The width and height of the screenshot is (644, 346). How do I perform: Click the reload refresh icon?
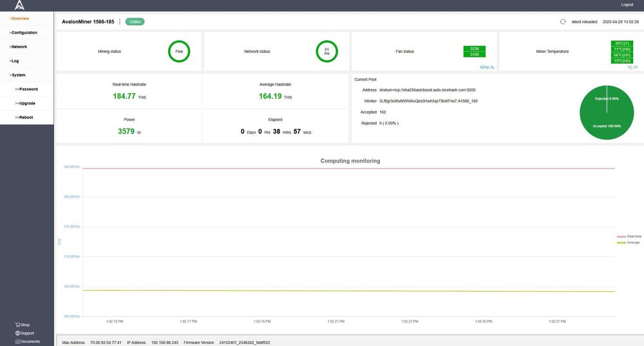click(x=563, y=22)
